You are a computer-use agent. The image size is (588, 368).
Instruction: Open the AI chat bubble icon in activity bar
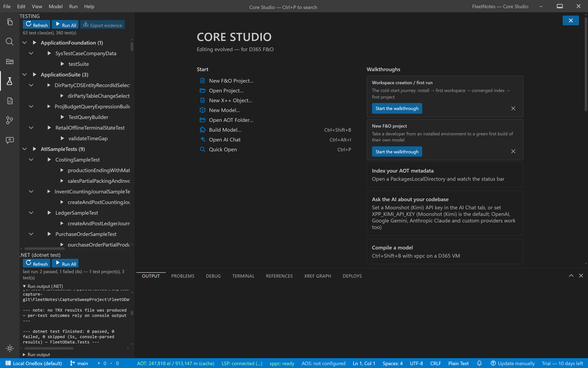(10, 140)
